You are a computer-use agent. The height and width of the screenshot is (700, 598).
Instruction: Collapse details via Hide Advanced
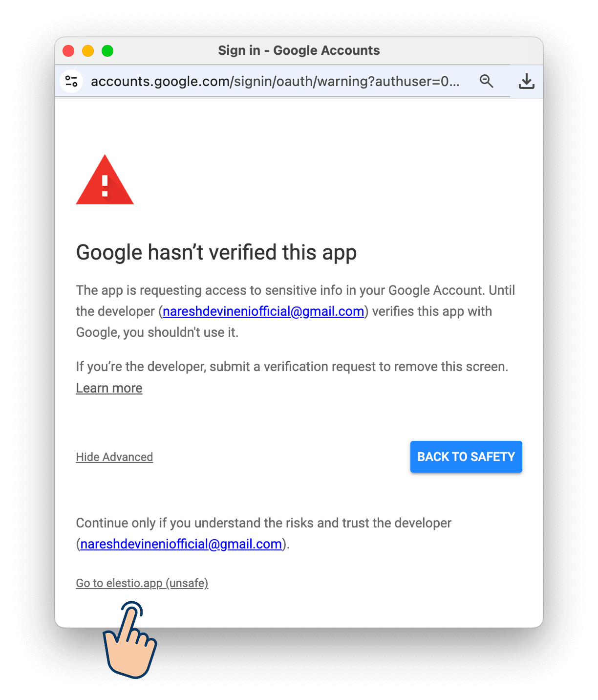click(114, 457)
